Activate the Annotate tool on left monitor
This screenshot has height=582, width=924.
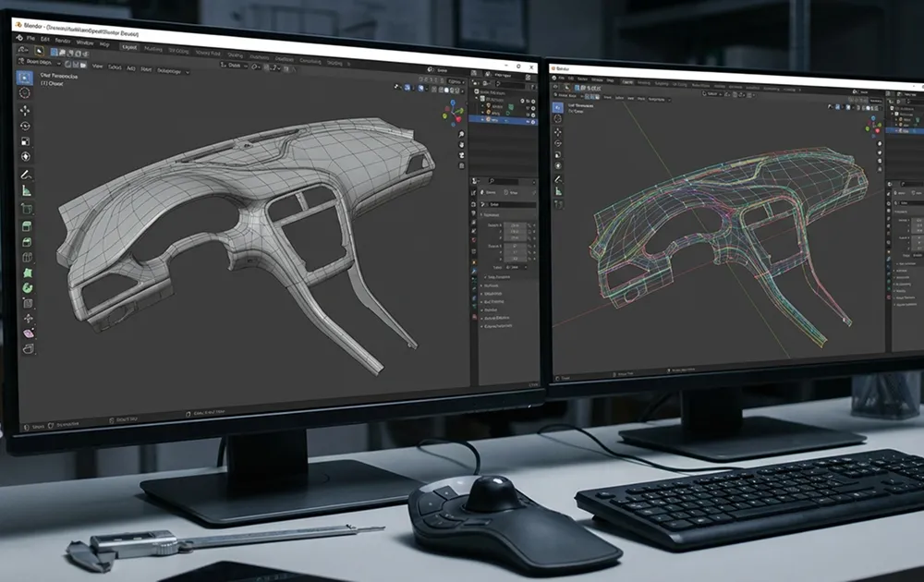tap(26, 174)
